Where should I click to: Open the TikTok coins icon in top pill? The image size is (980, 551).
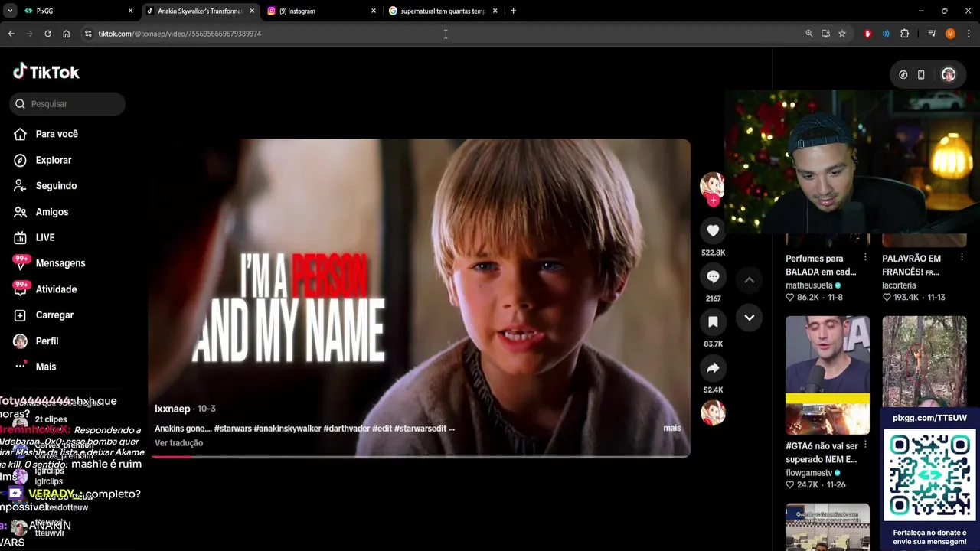903,74
